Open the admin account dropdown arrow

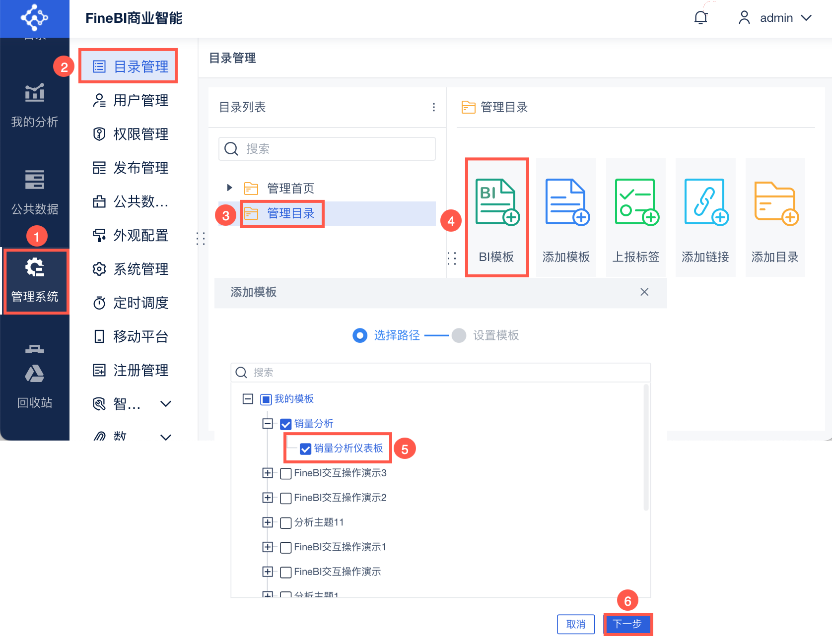tap(806, 18)
